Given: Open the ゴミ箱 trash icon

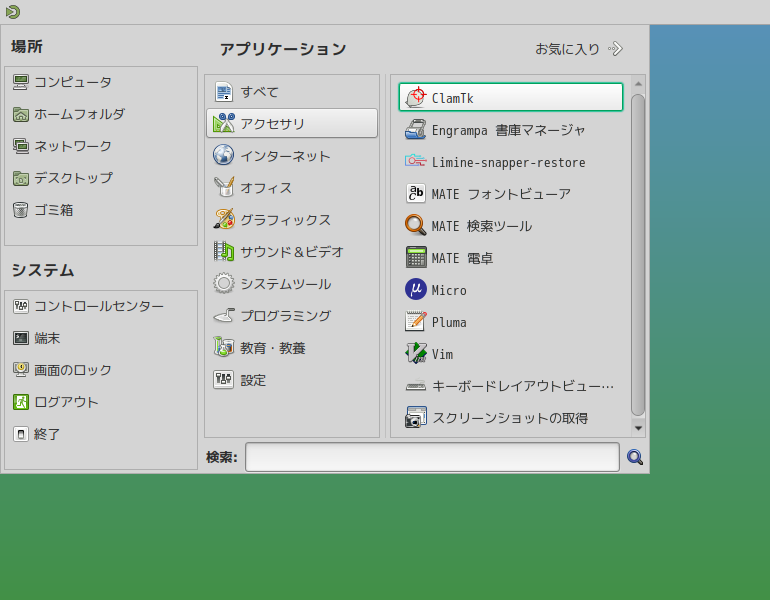Looking at the screenshot, I should (21, 210).
